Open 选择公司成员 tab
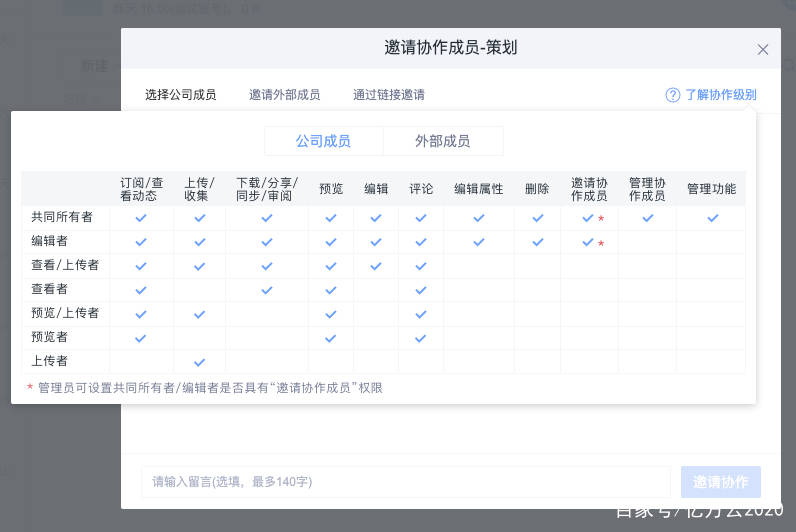 pyautogui.click(x=180, y=95)
